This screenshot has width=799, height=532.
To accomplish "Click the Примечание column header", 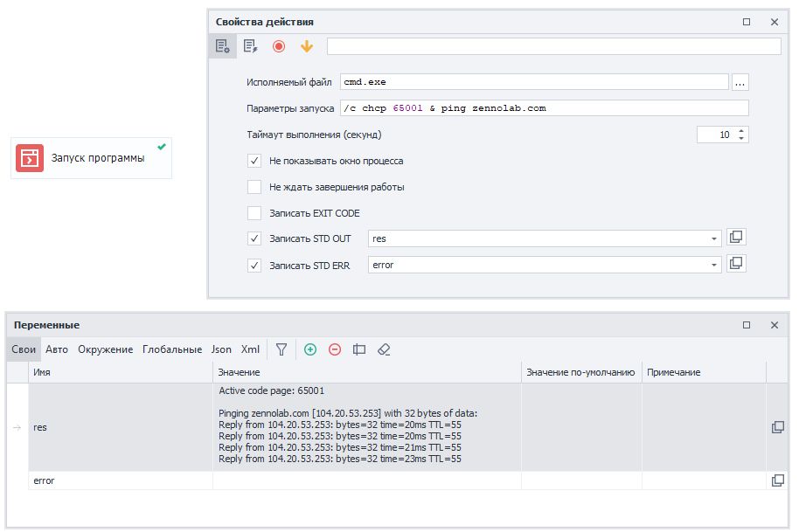I will (x=704, y=372).
